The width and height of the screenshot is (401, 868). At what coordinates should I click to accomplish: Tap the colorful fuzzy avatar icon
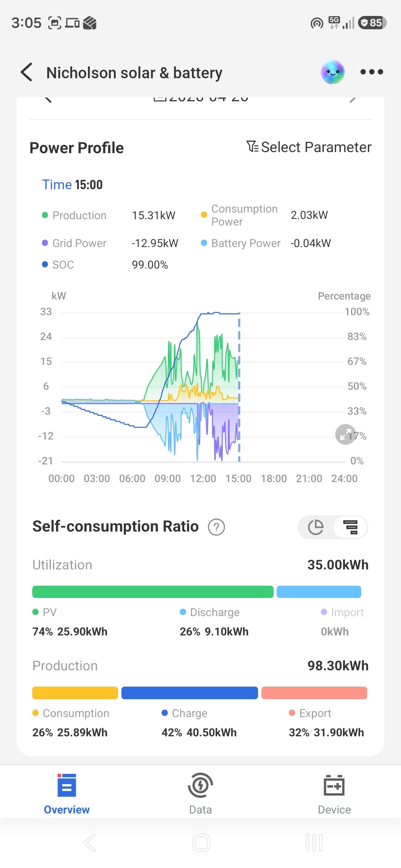(333, 72)
